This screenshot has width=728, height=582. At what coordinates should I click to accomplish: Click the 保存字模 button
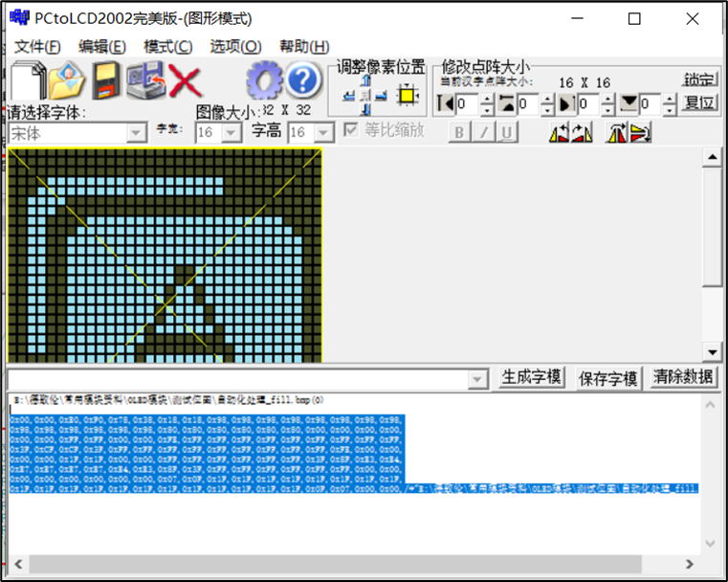point(607,378)
